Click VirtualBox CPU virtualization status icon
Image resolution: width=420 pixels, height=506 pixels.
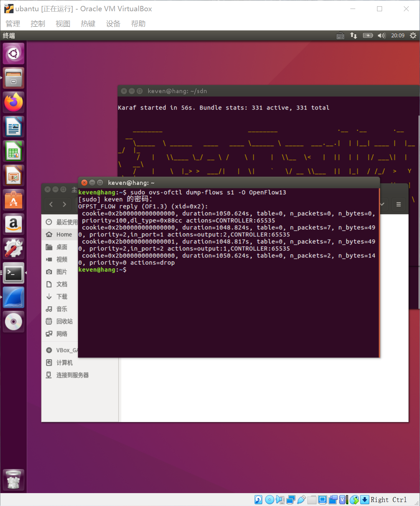click(343, 500)
